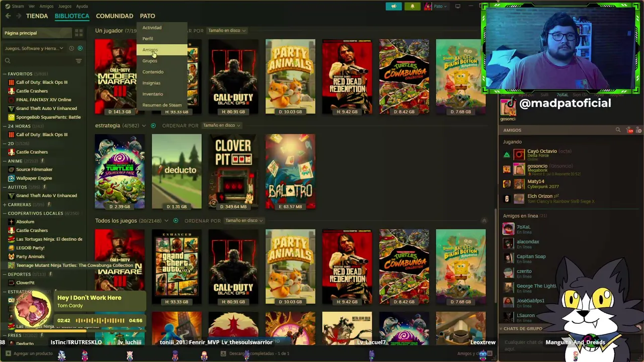Open Tamaño en disco sort dropdown for Un jugador
The width and height of the screenshot is (644, 362).
pyautogui.click(x=227, y=31)
